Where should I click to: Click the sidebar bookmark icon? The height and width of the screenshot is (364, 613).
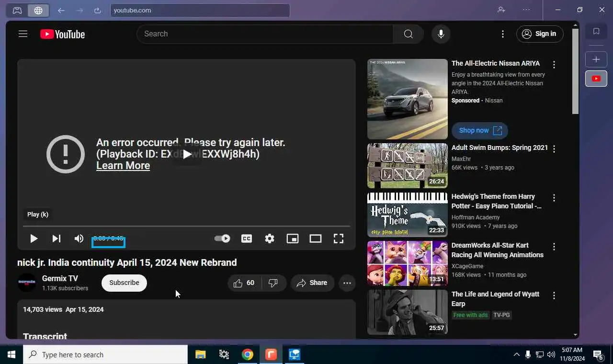(x=596, y=32)
